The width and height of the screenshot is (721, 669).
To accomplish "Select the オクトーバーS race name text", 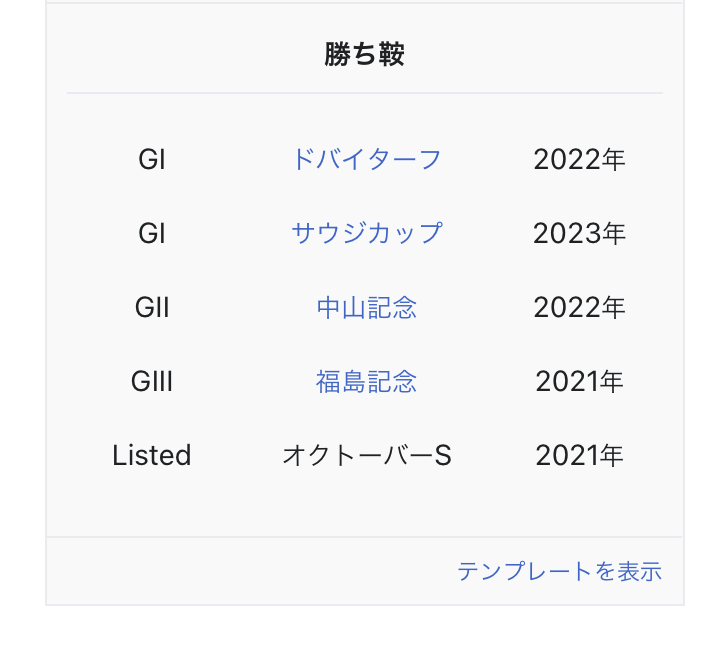I will click(366, 456).
